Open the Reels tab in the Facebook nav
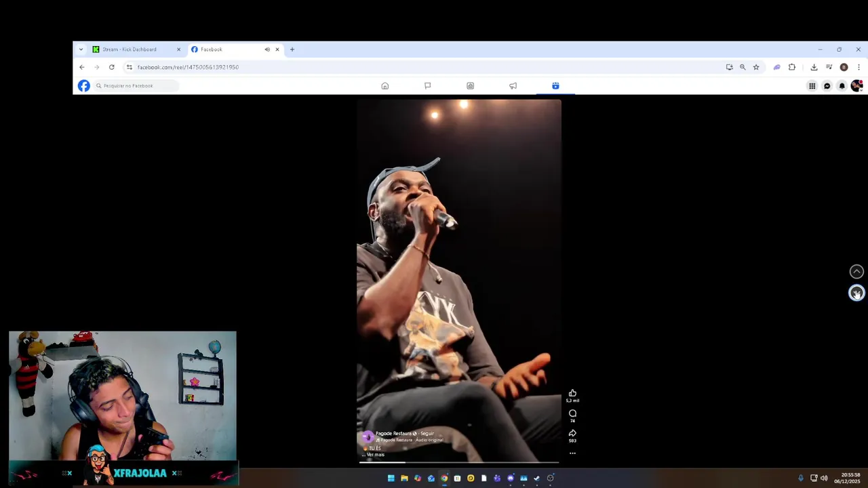Image resolution: width=868 pixels, height=488 pixels. pyautogui.click(x=555, y=85)
